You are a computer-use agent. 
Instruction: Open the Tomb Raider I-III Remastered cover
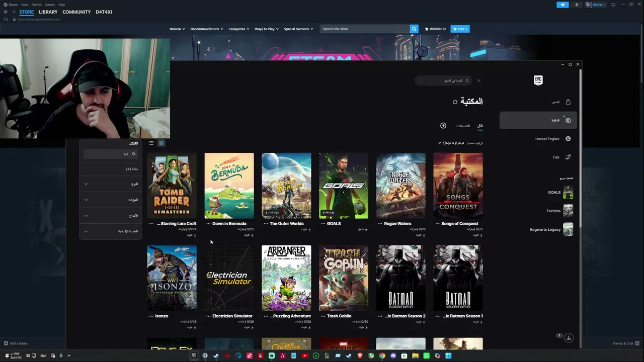(172, 186)
